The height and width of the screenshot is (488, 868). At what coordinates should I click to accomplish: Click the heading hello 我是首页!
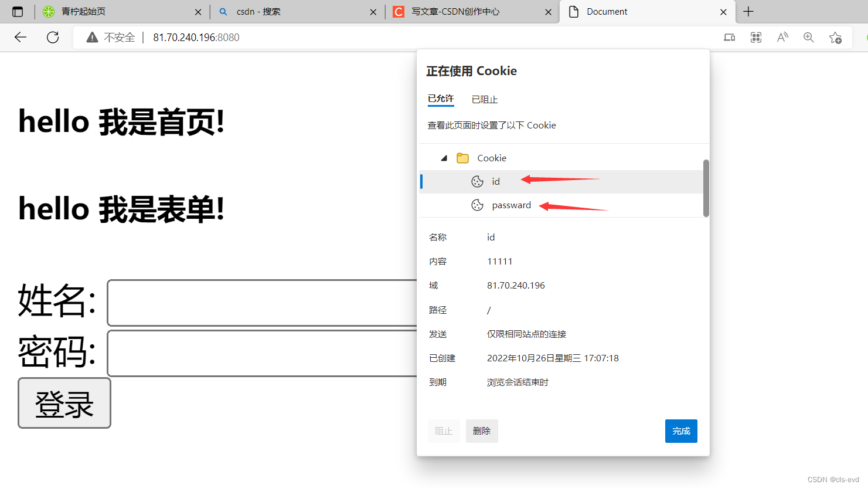pos(121,122)
